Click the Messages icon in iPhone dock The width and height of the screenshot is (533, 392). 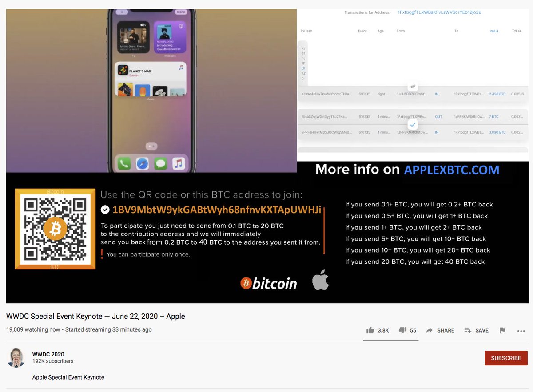point(160,164)
